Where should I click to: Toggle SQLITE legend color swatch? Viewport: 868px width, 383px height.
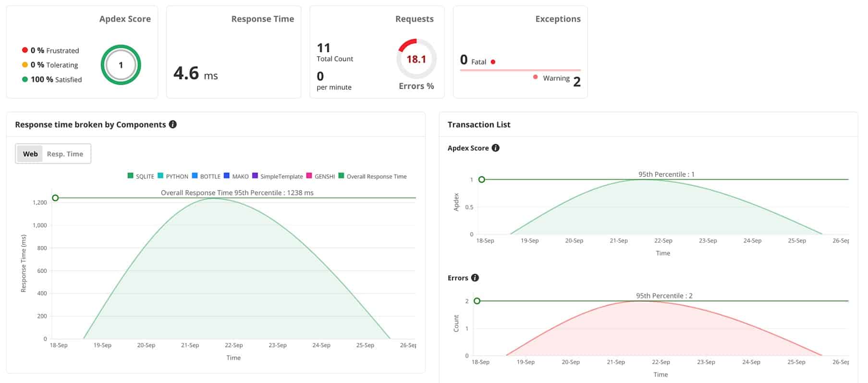(x=130, y=176)
